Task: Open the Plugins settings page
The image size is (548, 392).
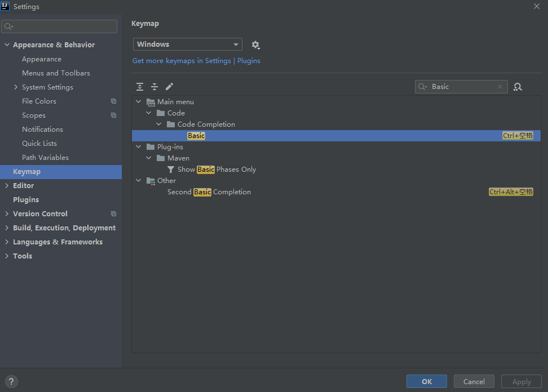Action: click(26, 200)
